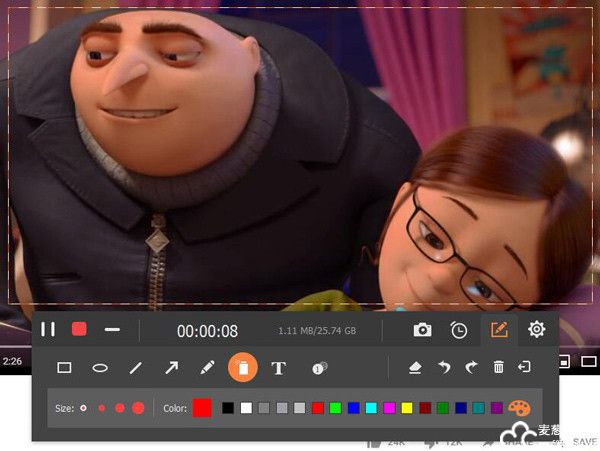Pick the green color swatch
Viewport: 600px width, 451px height.
tap(336, 408)
